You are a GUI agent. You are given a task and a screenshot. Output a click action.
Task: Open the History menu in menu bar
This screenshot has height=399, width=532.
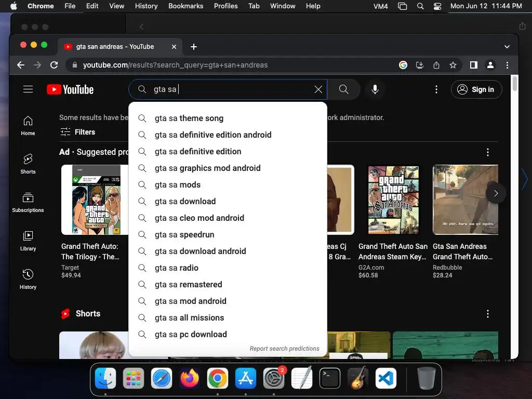tap(146, 6)
